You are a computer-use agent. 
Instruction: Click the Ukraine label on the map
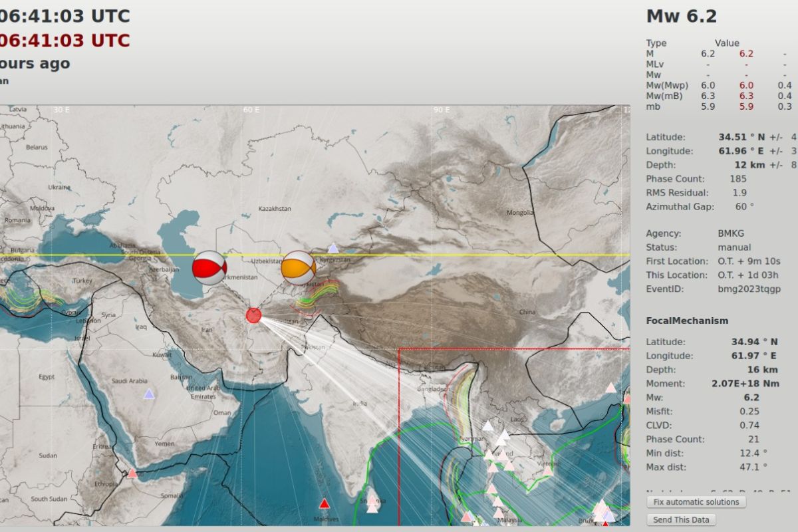(x=59, y=188)
